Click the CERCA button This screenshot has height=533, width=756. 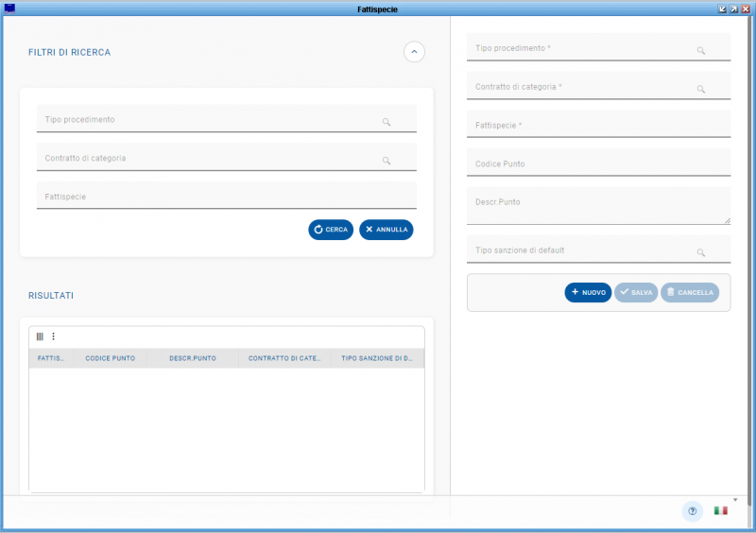[x=331, y=230]
